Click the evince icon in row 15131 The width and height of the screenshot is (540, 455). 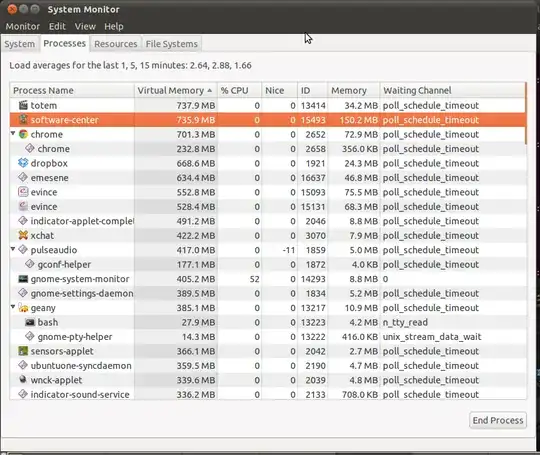click(23, 206)
